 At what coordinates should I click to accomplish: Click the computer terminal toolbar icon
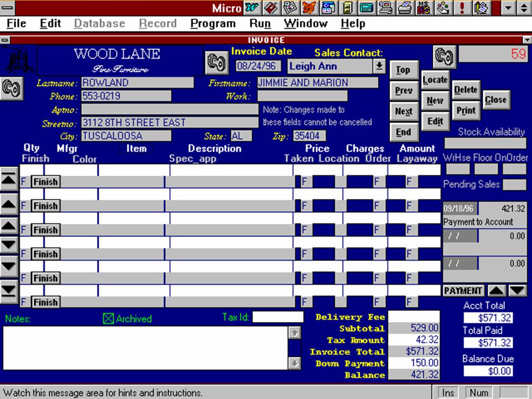385,7
